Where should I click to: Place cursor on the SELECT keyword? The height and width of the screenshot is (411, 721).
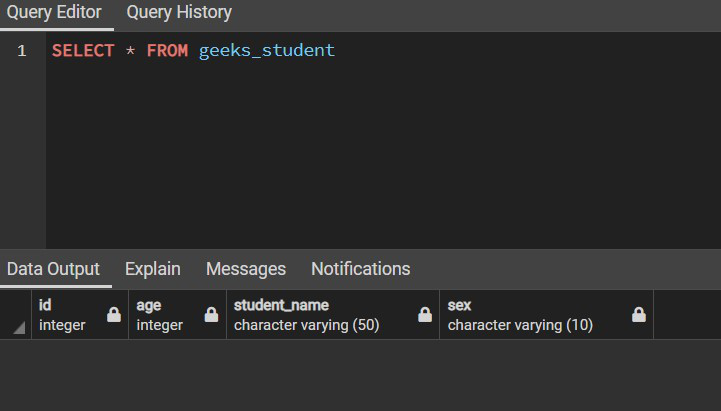coord(83,51)
